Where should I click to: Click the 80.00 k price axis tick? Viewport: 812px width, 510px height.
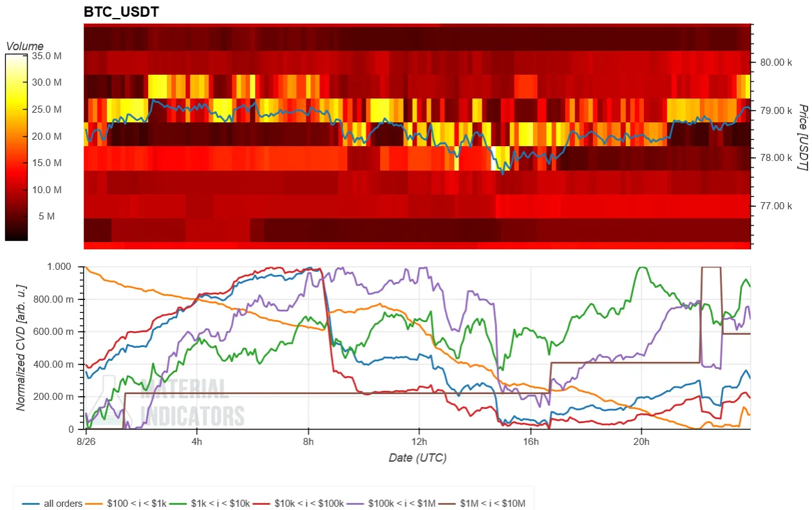(776, 62)
